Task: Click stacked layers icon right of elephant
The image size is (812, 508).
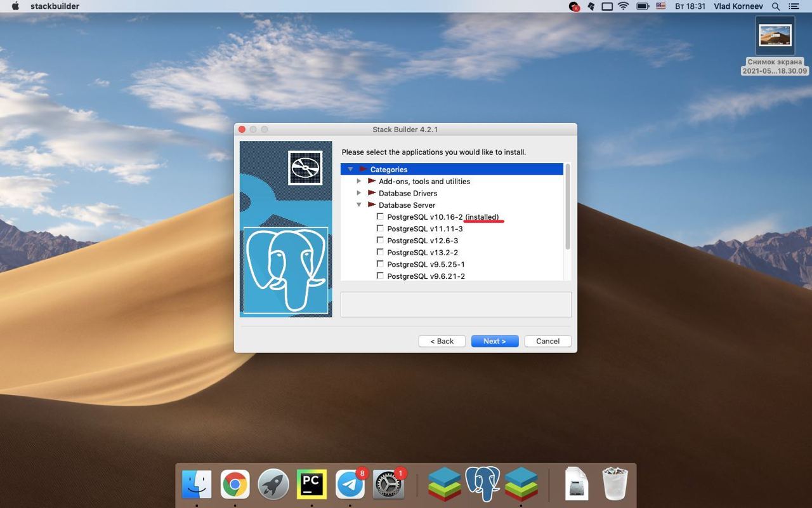Action: (x=521, y=485)
